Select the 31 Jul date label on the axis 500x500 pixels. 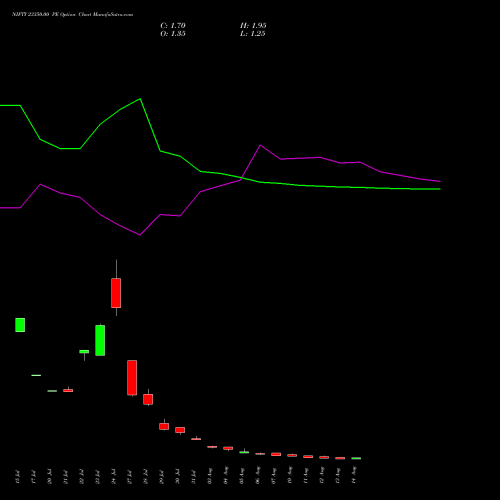click(193, 477)
